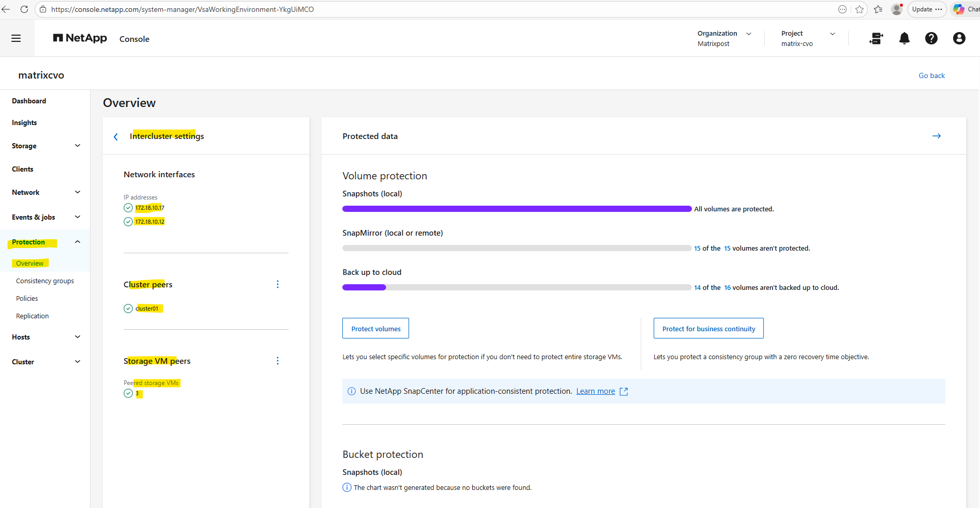The width and height of the screenshot is (980, 508).
Task: Click the agents icon beside the bell
Action: (876, 38)
